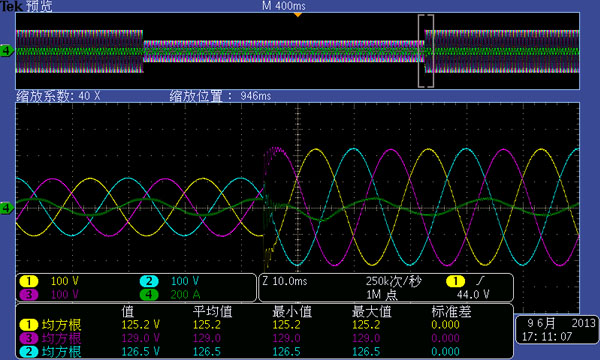Image resolution: width=600 pixels, height=360 pixels.
Task: Click the zoom bracket box in overview
Action: click(x=426, y=51)
